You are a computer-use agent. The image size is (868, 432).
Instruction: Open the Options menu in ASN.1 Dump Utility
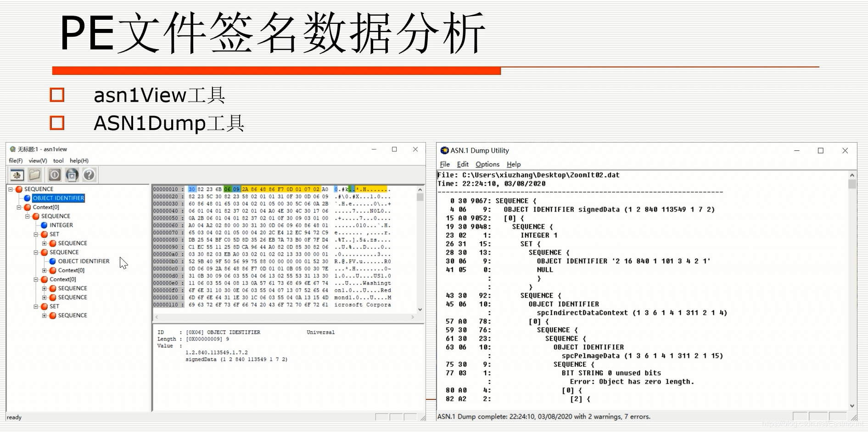point(487,164)
